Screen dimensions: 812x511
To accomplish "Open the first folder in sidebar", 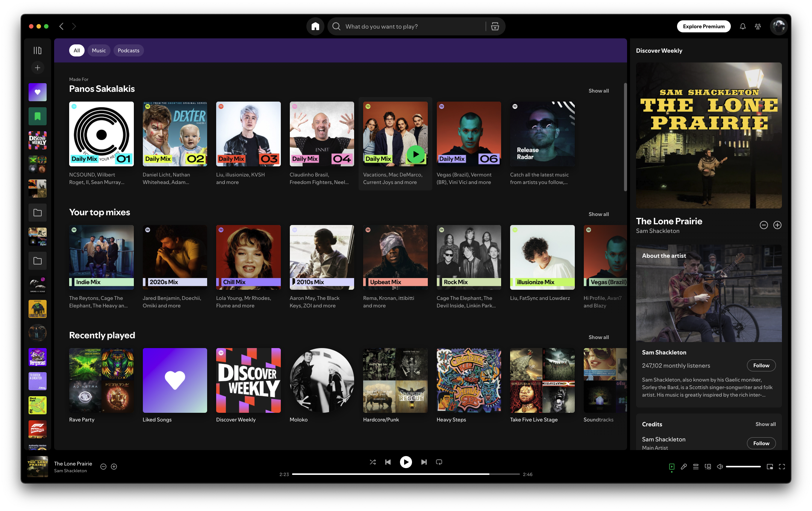I will coord(38,213).
